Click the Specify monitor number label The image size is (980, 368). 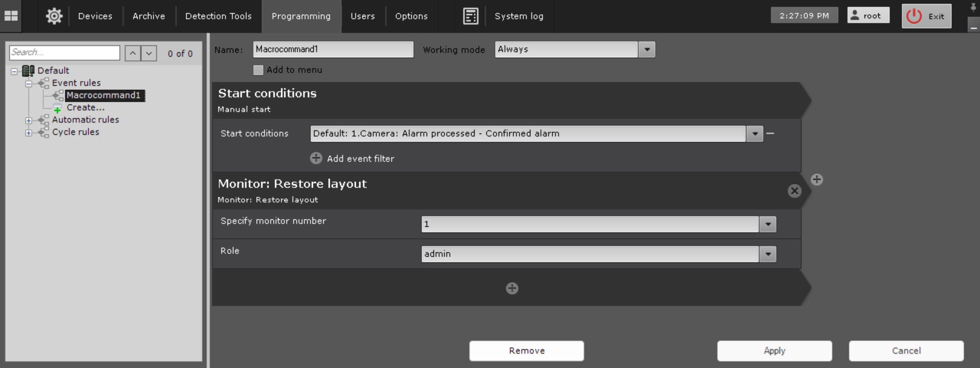[x=273, y=221]
